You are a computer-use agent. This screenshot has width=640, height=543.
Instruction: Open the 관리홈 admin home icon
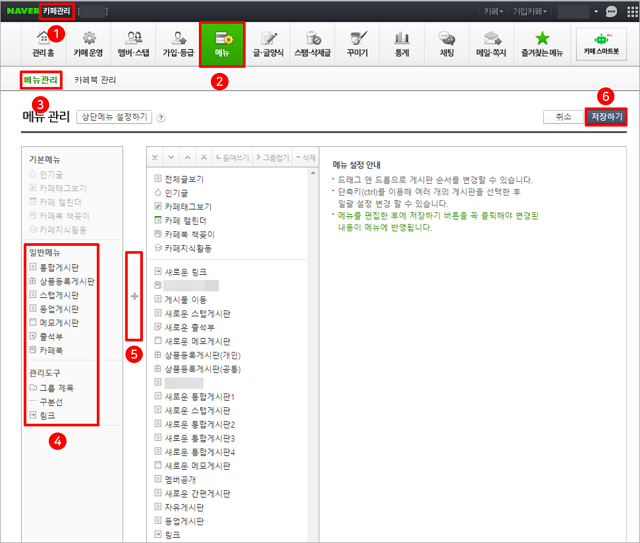click(x=44, y=37)
